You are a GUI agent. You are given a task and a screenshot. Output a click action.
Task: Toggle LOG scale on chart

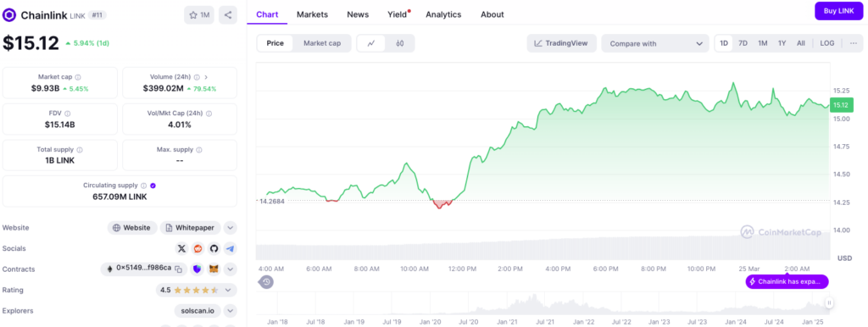click(x=827, y=43)
